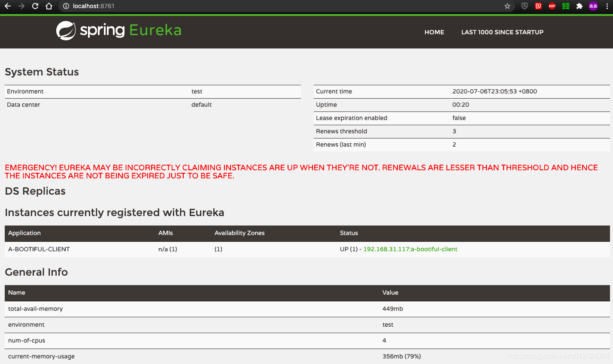Open the 192.168.31.117:a-bootiful-client instance link

[x=410, y=249]
